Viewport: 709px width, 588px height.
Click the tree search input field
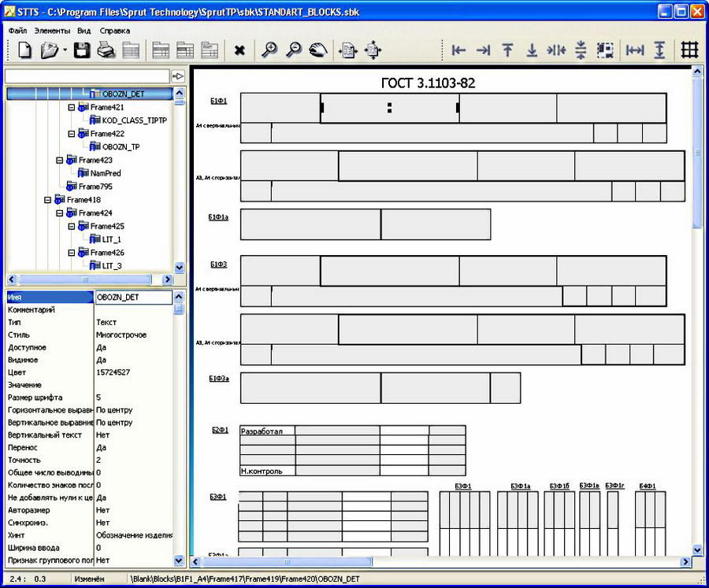[87, 76]
